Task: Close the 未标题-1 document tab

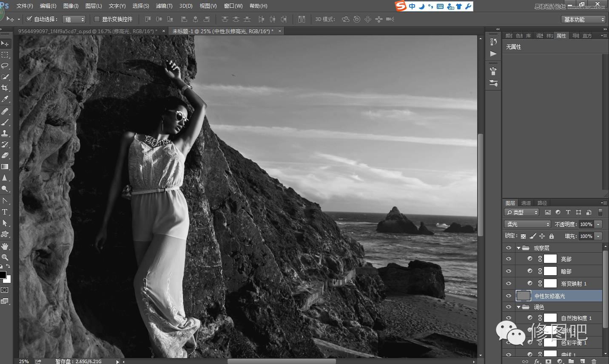Action: [x=280, y=31]
